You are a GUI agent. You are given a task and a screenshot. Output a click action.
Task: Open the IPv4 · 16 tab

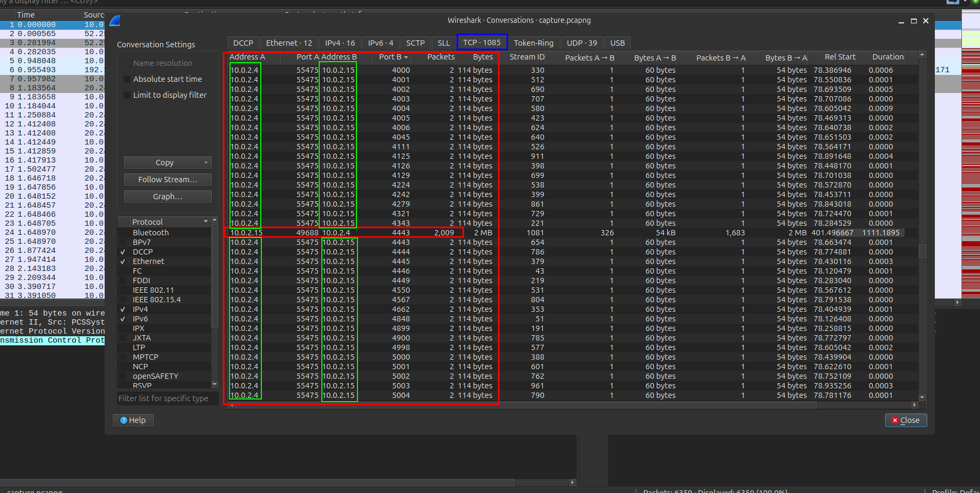click(340, 43)
